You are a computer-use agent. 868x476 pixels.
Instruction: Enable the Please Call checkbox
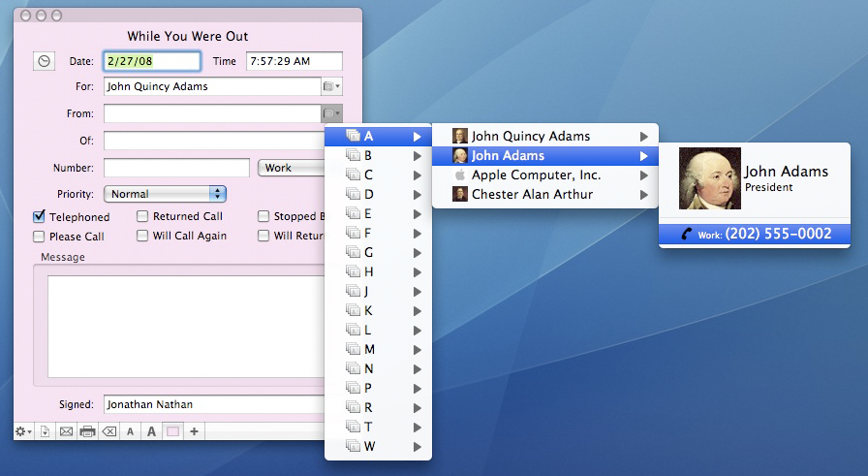coord(40,237)
